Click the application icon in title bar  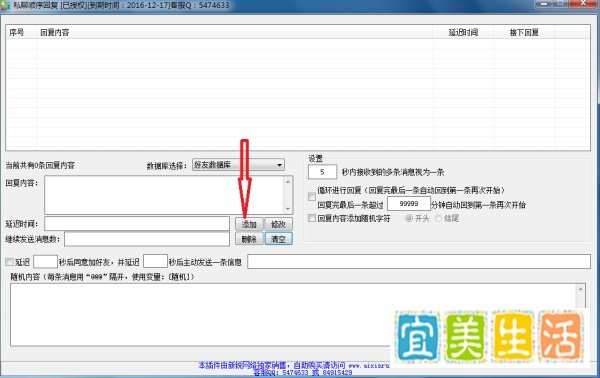pyautogui.click(x=5, y=5)
